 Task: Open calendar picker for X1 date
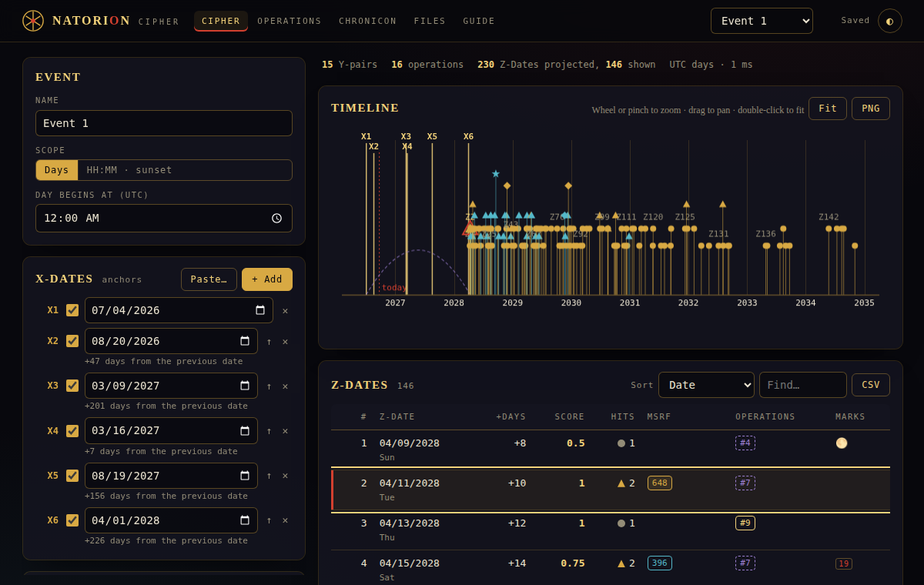tap(260, 310)
